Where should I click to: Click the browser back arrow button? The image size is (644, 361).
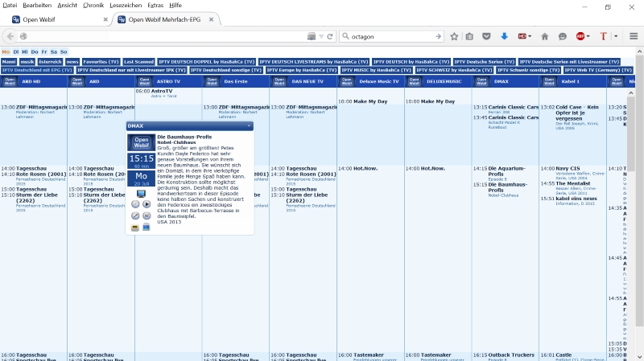(x=10, y=36)
